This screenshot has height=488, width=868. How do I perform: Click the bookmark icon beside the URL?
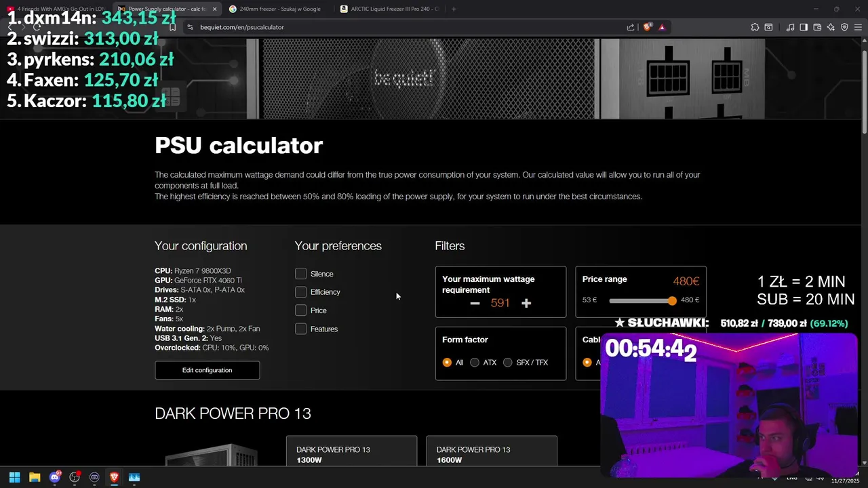point(172,27)
